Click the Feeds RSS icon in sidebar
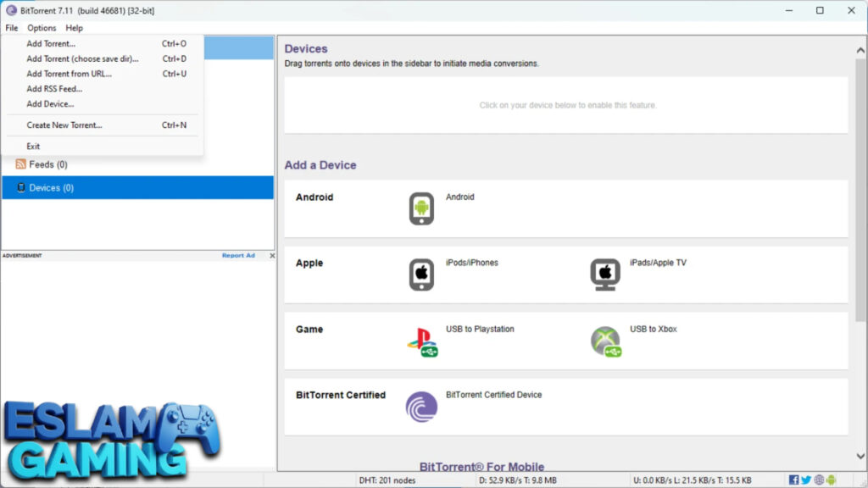The image size is (868, 488). point(21,164)
